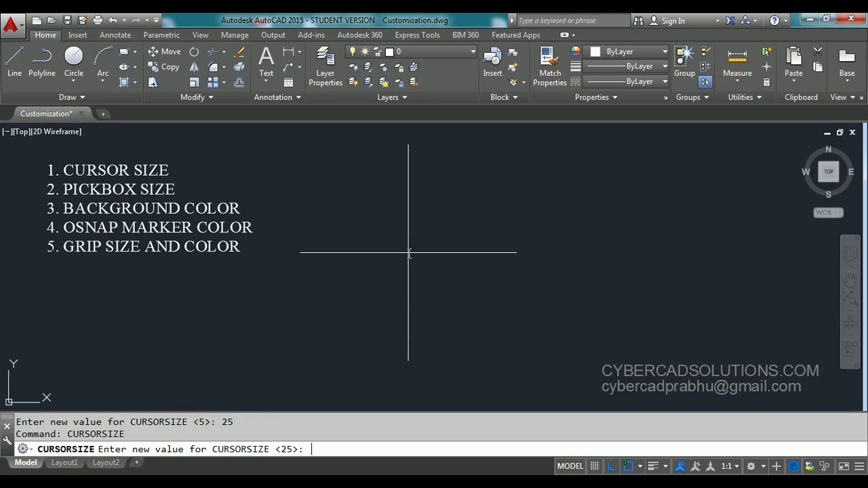Click the Stretch tool icon
This screenshot has height=488, width=868.
(153, 83)
